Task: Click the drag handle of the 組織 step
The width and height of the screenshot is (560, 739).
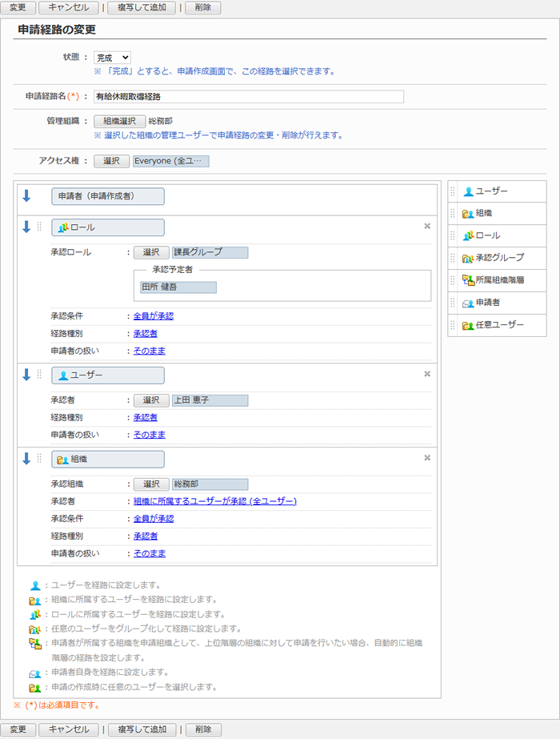Action: [x=39, y=458]
